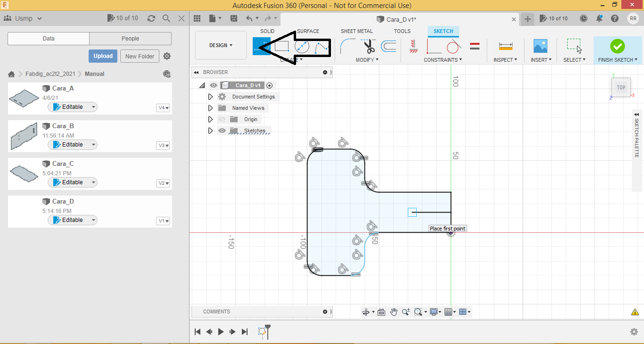The width and height of the screenshot is (644, 344).
Task: Save the document with the Save icon
Action: point(234,18)
